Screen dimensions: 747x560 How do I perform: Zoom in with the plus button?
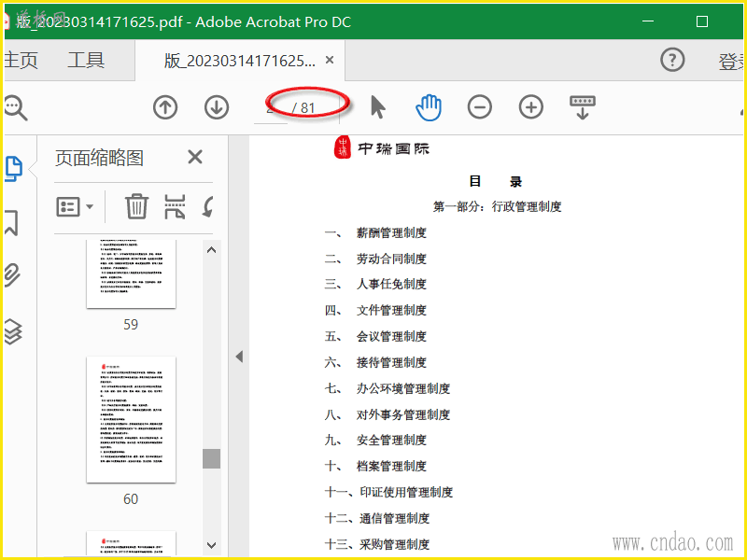tap(530, 106)
